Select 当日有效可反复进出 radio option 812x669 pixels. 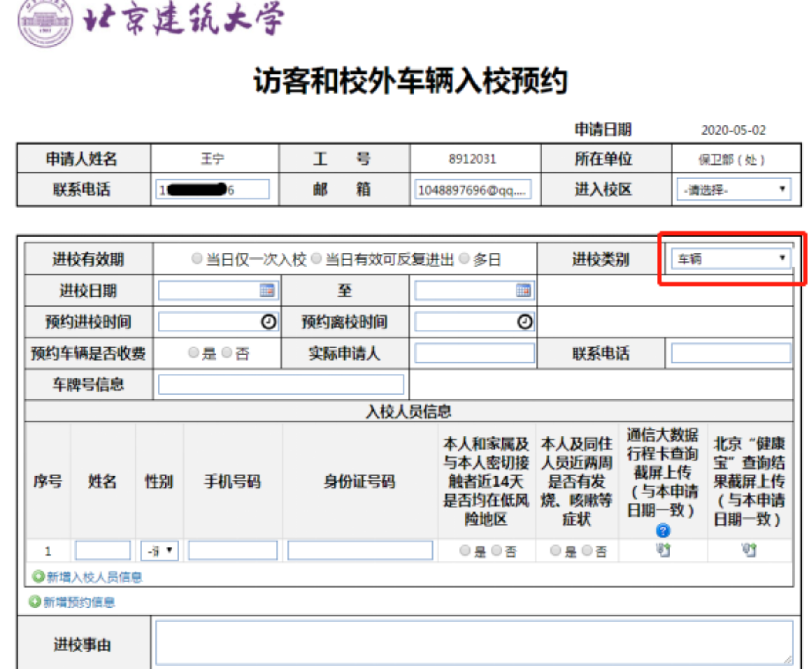tap(317, 259)
